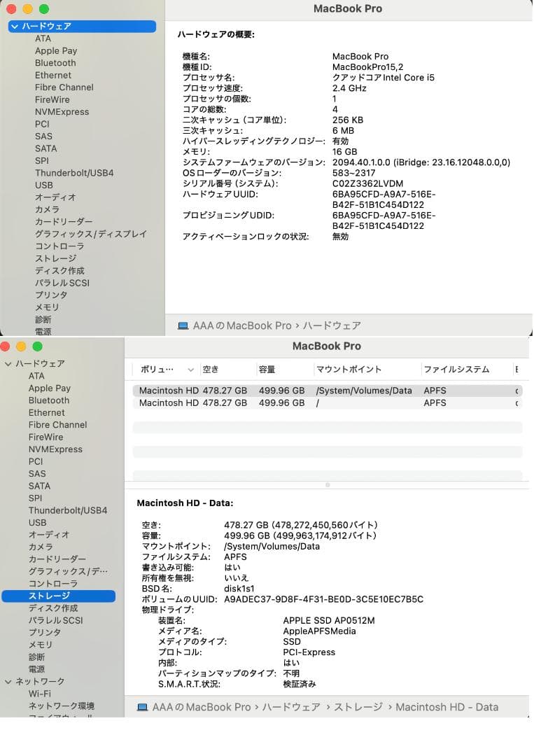The height and width of the screenshot is (756, 534).
Task: Click ストレージ in storage window path bar
Action: point(358,707)
